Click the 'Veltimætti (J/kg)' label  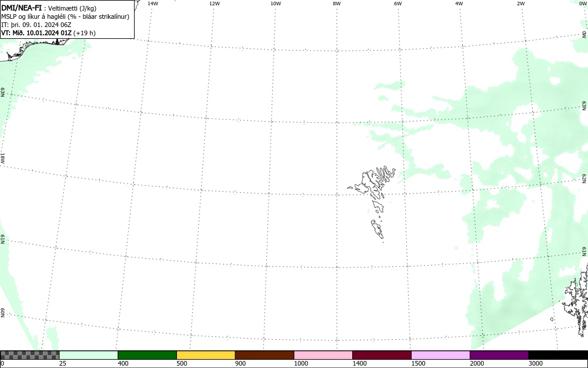(72, 8)
